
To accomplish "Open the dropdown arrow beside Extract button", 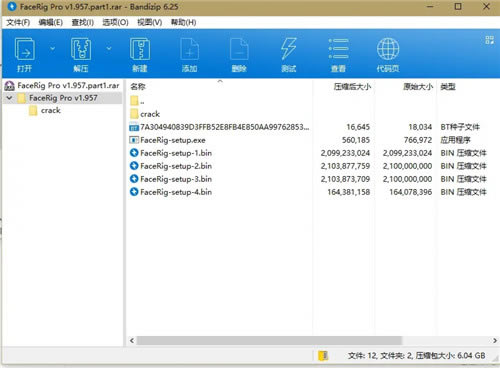I will pos(109,49).
